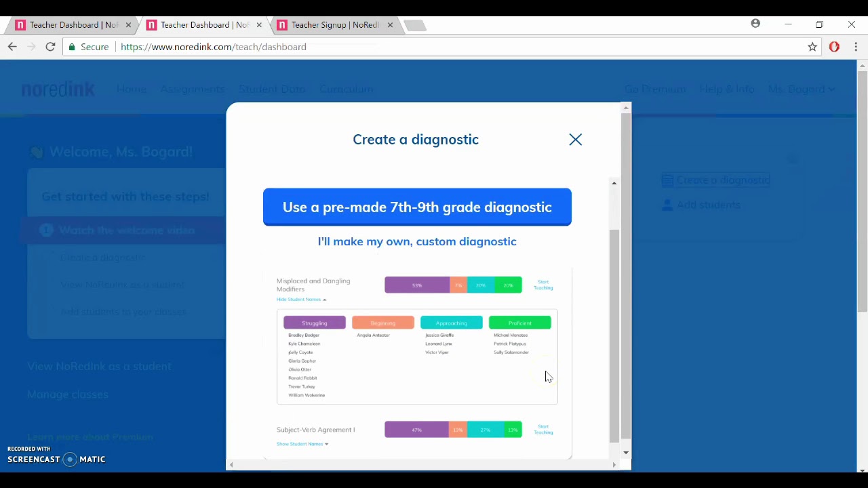Click dialog horizontal scrollbar left arrow
Screen dimensions: 868x488
click(x=232, y=465)
